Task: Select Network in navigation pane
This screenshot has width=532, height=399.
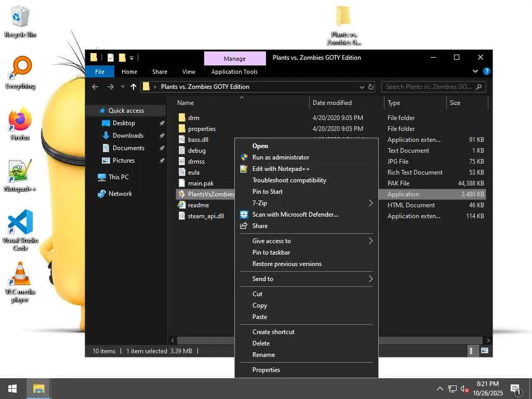Action: pyautogui.click(x=120, y=194)
